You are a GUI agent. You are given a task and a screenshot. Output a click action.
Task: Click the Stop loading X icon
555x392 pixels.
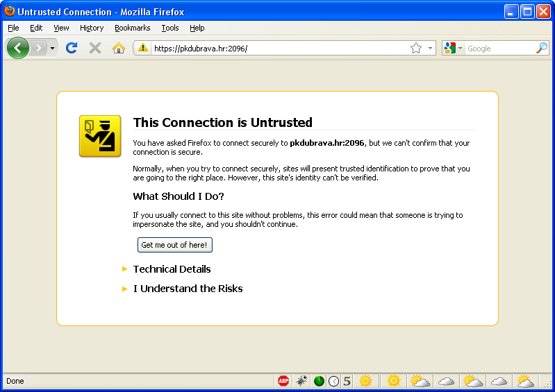pos(95,48)
